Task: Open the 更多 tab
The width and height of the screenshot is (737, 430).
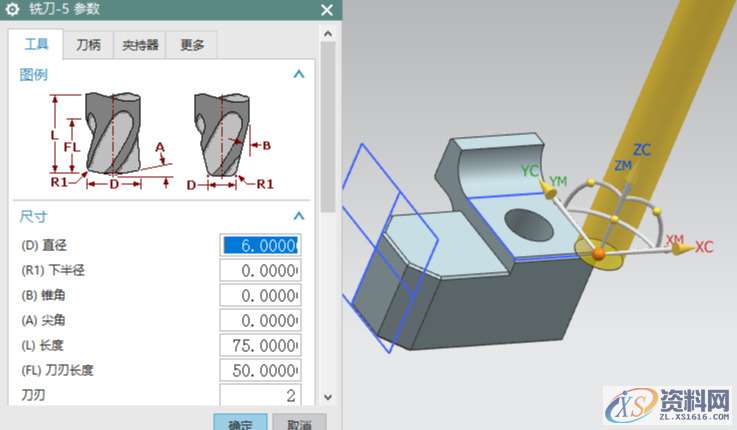Action: (192, 45)
